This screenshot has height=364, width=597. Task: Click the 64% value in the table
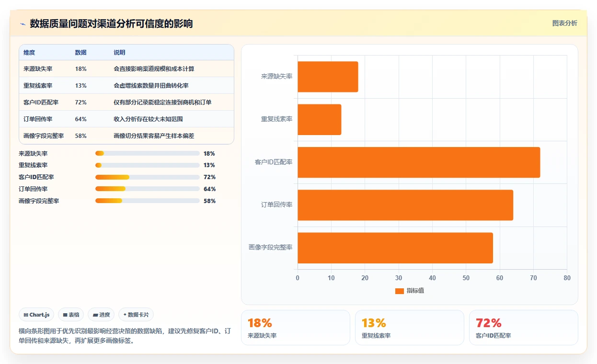(81, 119)
